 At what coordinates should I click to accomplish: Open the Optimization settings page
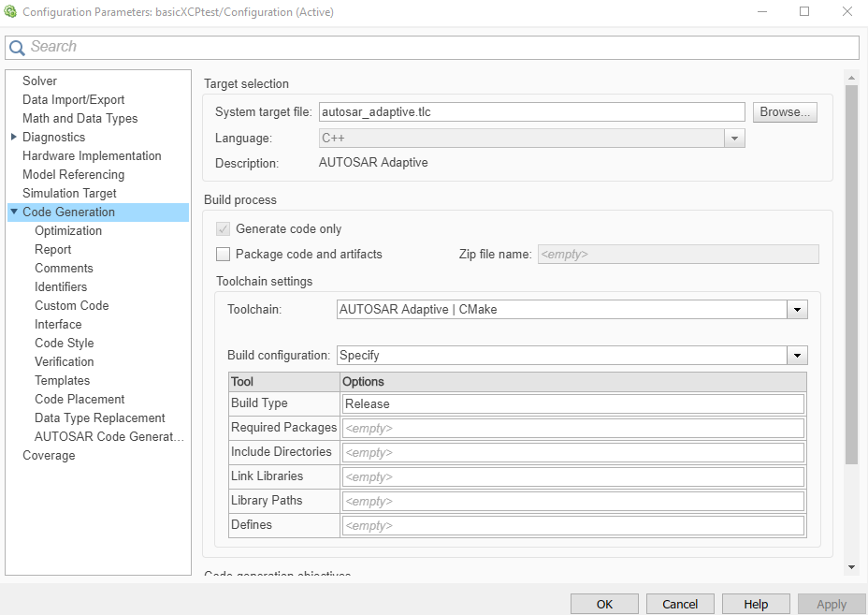coord(68,230)
